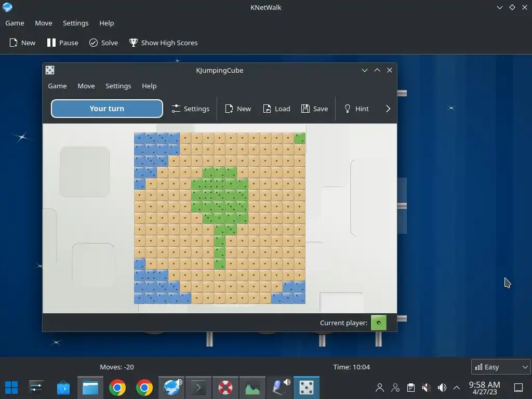Open first Chrome icon in taskbar
532x399 pixels.
117,388
